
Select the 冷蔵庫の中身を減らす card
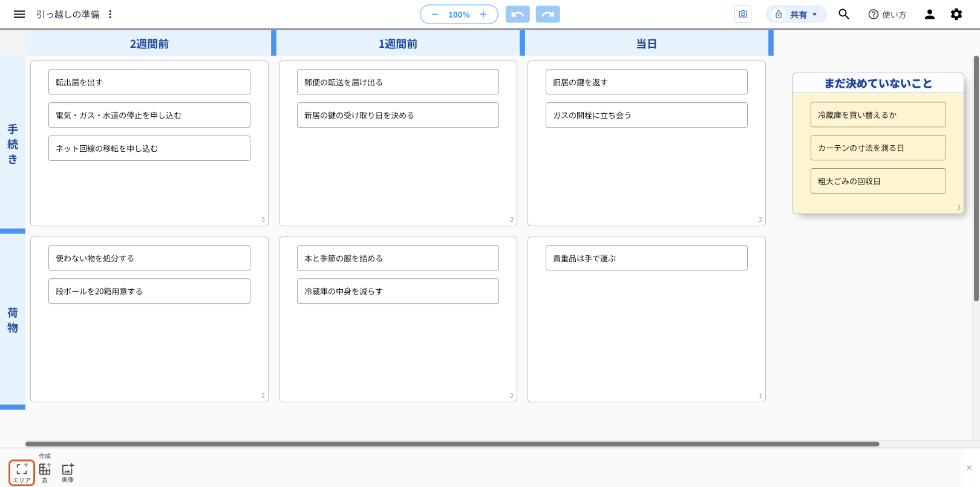[x=398, y=291]
